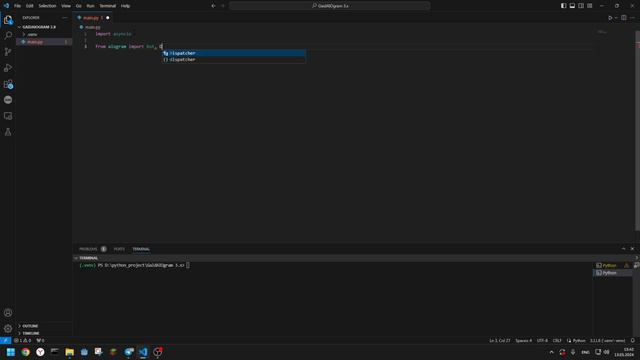Screen dimensions: 640x360
Task: Open the Selection menu
Action: pos(47,6)
